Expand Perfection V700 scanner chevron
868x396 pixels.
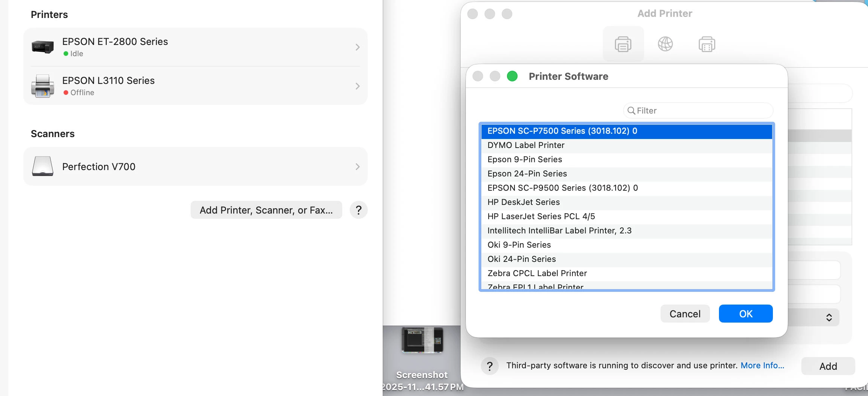358,167
